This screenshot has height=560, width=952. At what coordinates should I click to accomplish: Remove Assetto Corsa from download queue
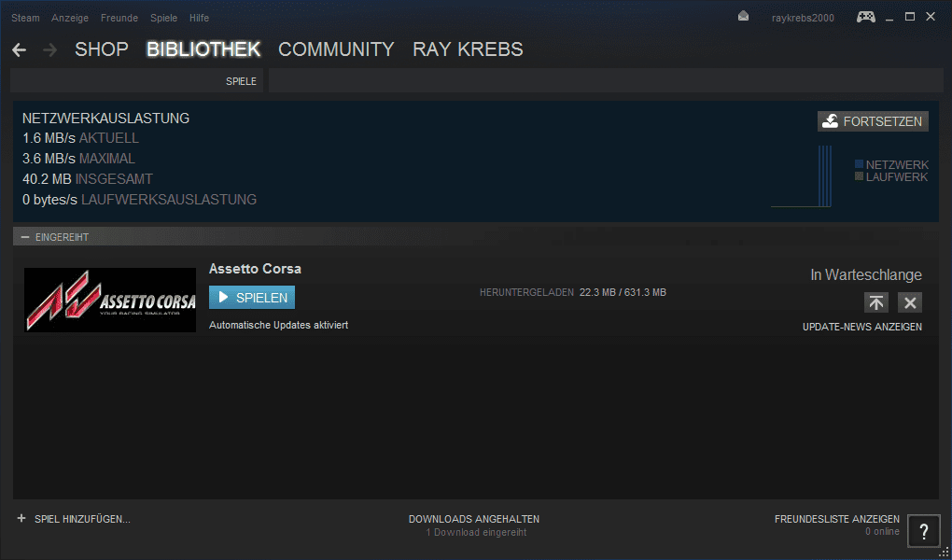(x=909, y=301)
